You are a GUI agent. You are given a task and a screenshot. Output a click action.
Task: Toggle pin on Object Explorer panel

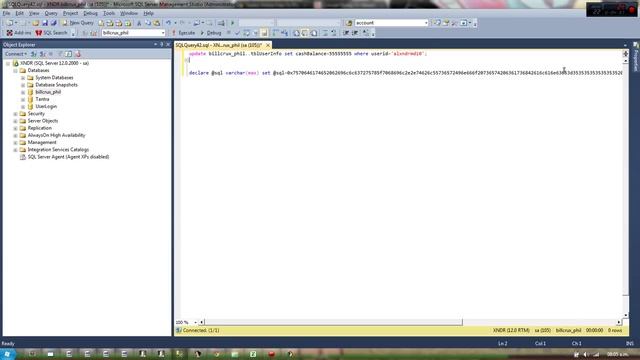click(x=162, y=44)
